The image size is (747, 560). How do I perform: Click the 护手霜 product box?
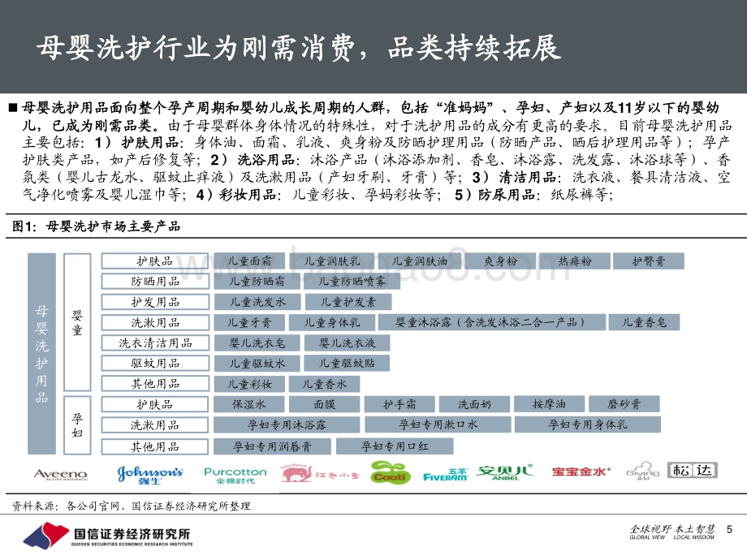399,404
